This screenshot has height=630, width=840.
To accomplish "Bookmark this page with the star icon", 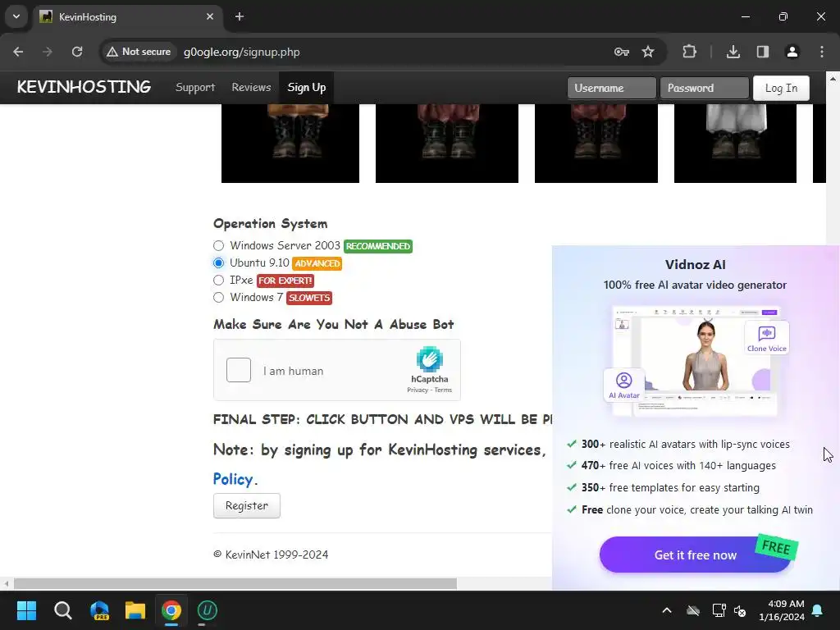I will point(648,52).
